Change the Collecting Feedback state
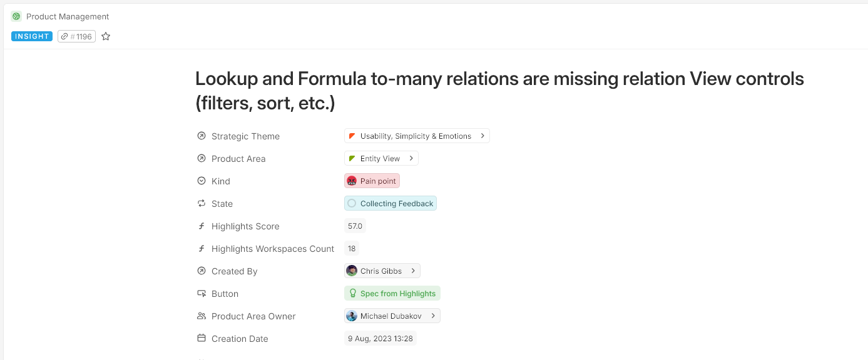The width and height of the screenshot is (868, 360). point(391,204)
